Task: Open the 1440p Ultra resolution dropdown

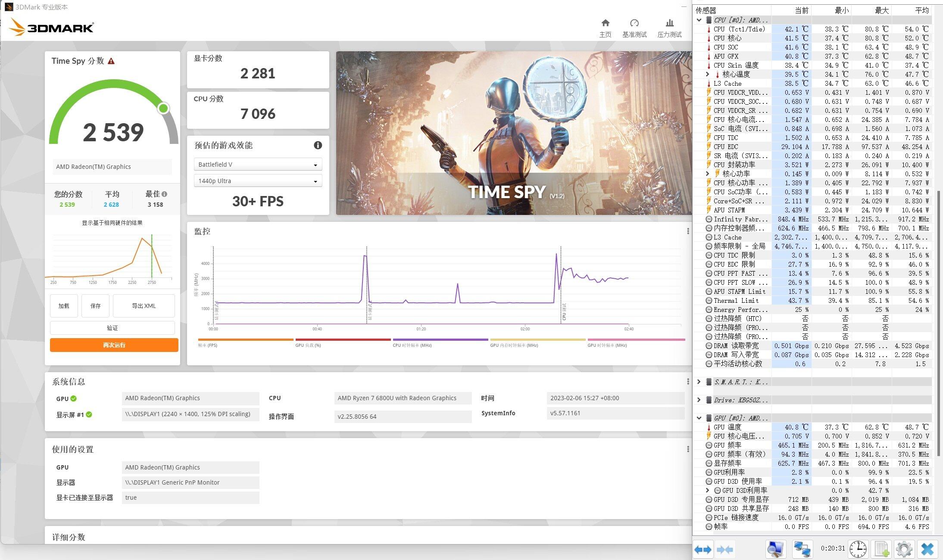Action: [258, 181]
